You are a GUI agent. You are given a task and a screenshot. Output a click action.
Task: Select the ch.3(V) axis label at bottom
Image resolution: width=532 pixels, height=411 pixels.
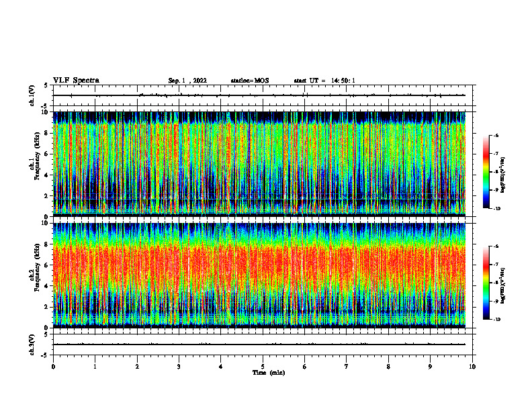pyautogui.click(x=32, y=345)
